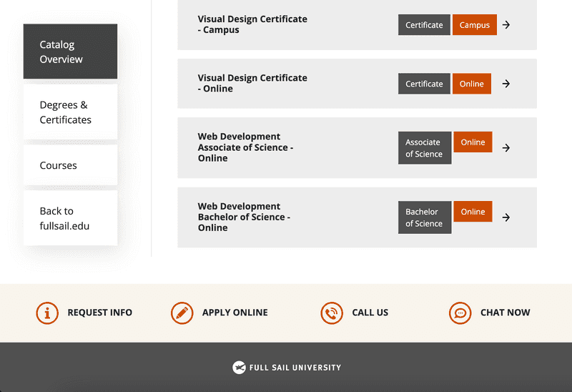This screenshot has width=572, height=392.
Task: Click Certificate tag in Visual Design Campus row
Action: pyautogui.click(x=424, y=25)
